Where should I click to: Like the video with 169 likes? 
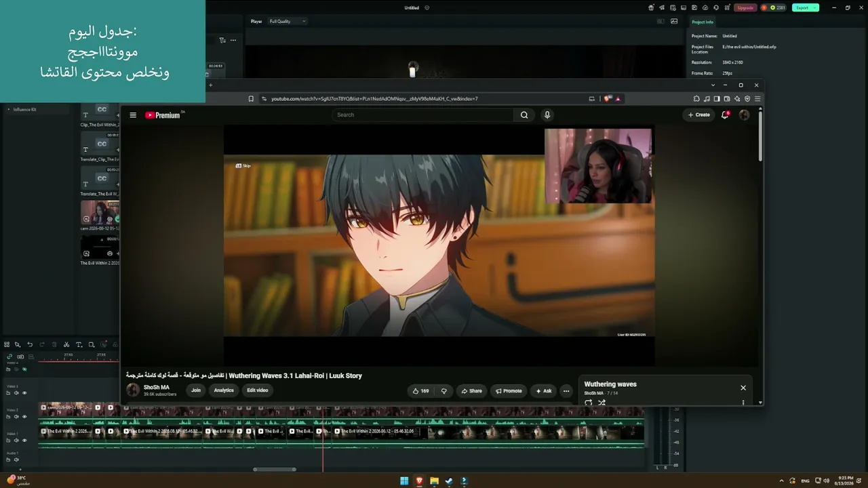point(421,391)
